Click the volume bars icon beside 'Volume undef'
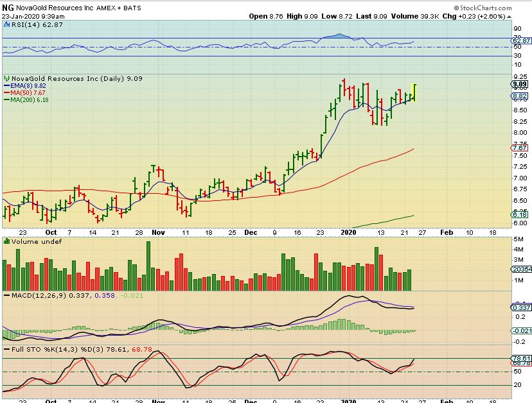Image resolution: width=532 pixels, height=403 pixels. coord(7,241)
